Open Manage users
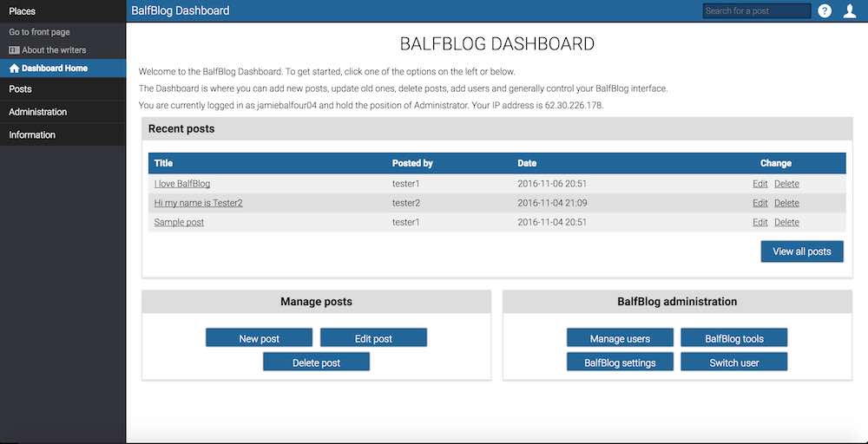Viewport: 868px width, 444px height. click(x=620, y=338)
